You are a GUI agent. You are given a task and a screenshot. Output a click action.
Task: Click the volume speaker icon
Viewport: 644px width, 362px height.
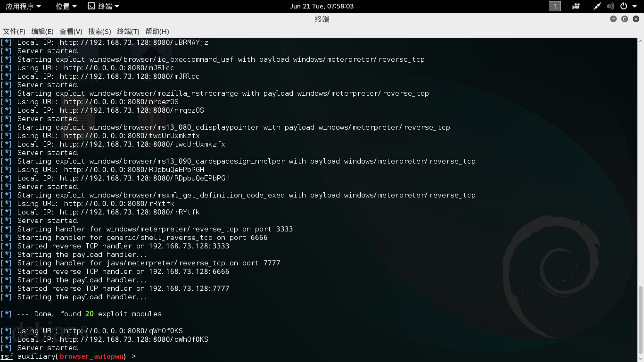[611, 6]
